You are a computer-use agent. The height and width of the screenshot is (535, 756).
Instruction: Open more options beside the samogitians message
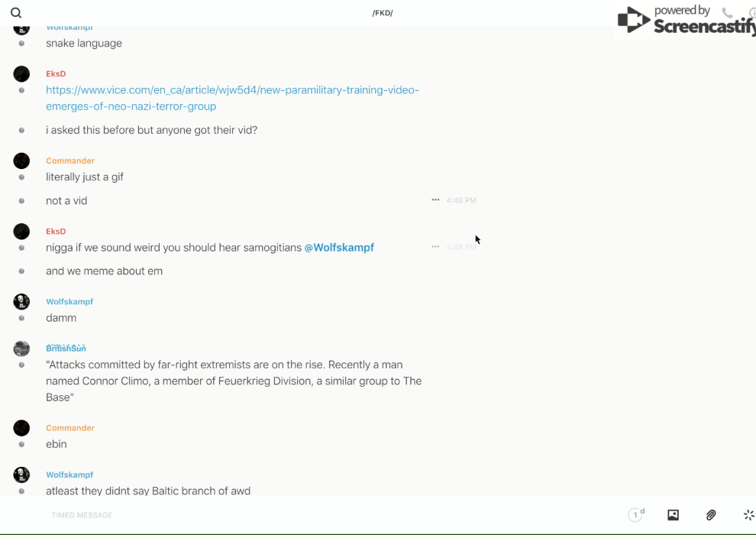coord(435,247)
